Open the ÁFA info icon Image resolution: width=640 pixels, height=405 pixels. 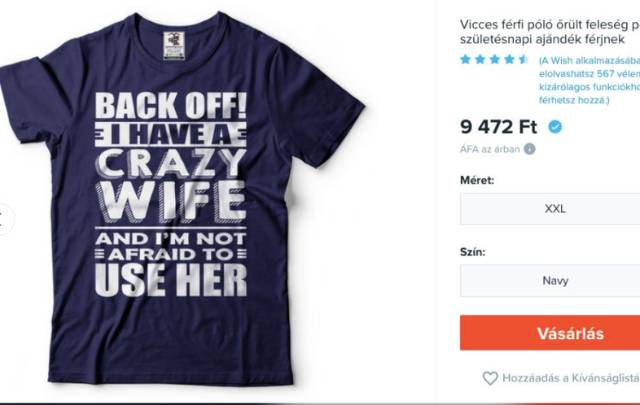click(x=530, y=149)
